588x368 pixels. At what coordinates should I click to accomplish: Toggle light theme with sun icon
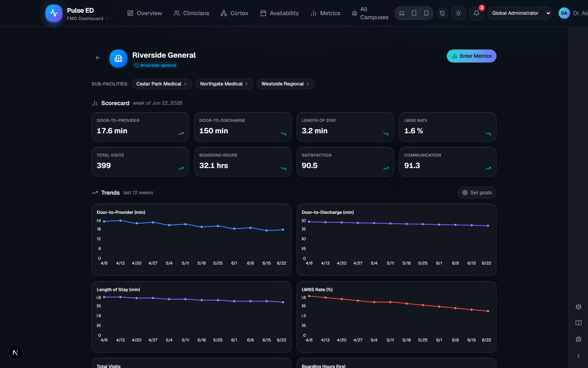click(459, 13)
